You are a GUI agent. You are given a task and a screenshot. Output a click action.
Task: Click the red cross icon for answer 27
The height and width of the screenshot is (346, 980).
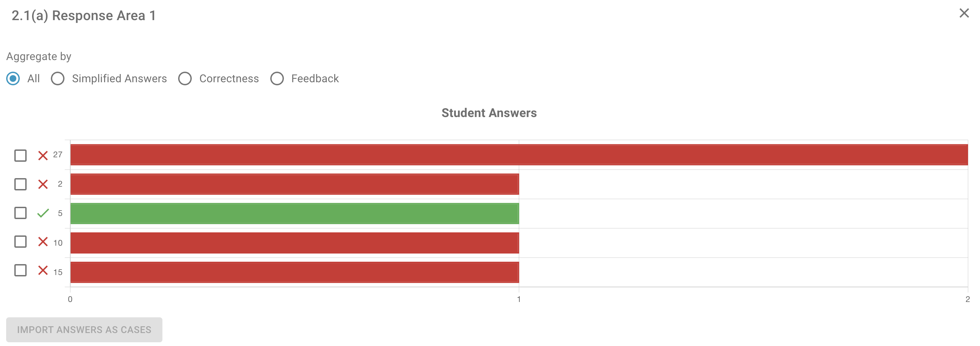(x=43, y=155)
